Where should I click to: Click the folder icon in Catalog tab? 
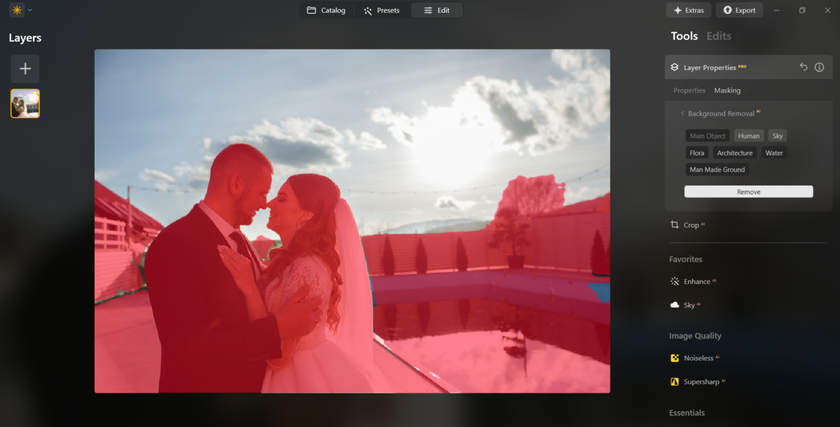tap(311, 10)
